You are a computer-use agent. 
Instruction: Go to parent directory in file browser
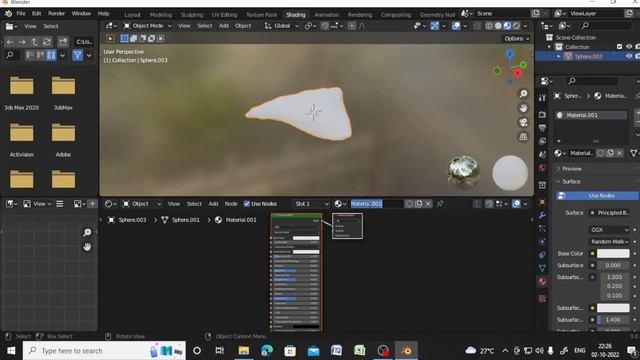click(x=34, y=42)
